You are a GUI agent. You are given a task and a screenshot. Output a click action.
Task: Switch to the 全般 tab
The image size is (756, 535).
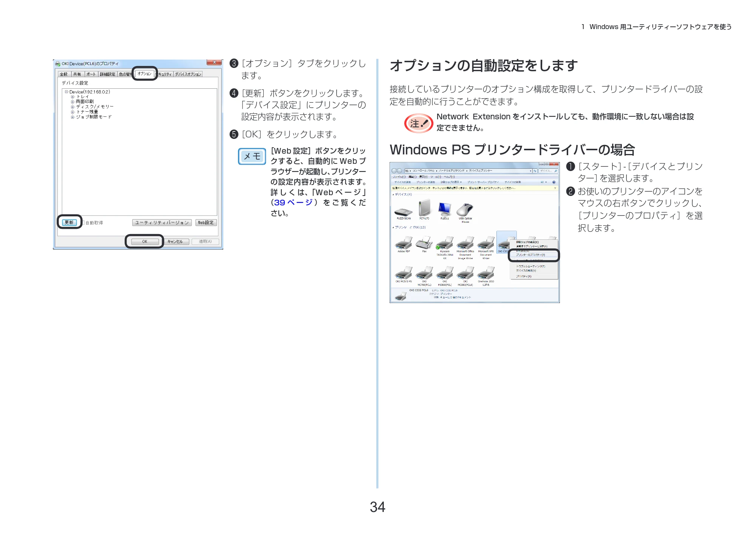[x=64, y=74]
